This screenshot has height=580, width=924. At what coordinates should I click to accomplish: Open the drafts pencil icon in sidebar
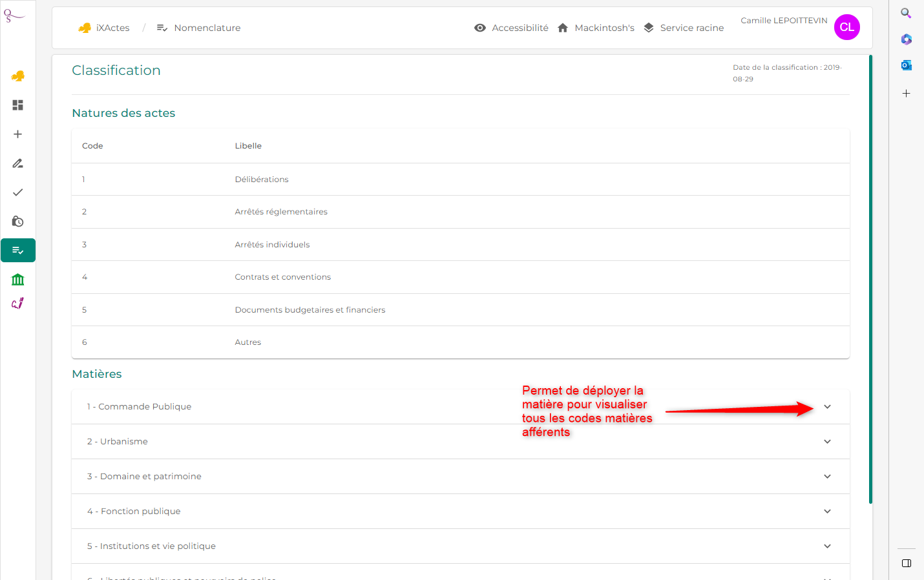click(18, 163)
